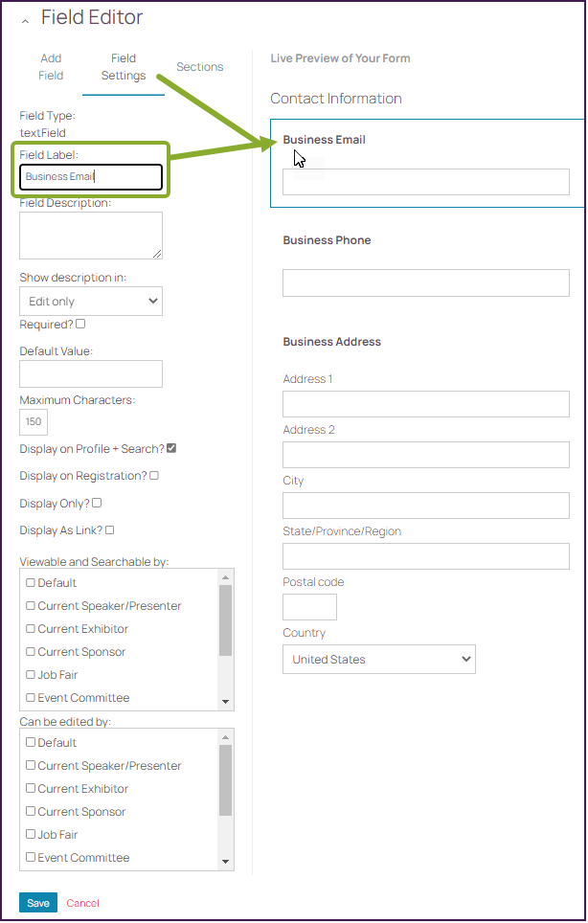
Task: Click scroll-up arrow in Can be edited by list
Action: tap(226, 737)
